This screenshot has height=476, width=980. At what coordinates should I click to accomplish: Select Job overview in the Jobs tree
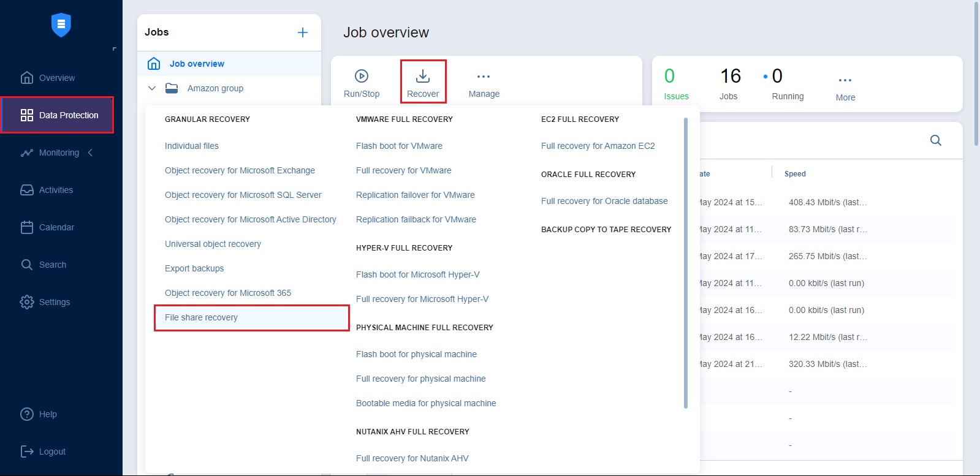click(197, 64)
